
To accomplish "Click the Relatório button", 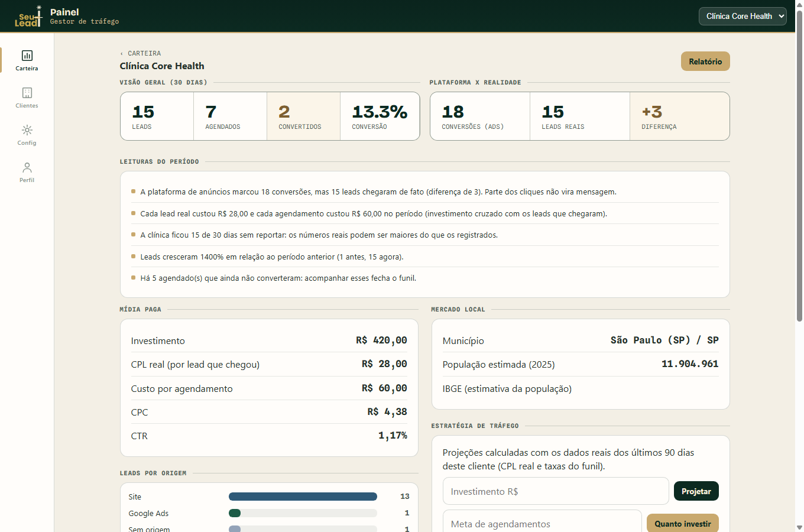I will tap(705, 61).
